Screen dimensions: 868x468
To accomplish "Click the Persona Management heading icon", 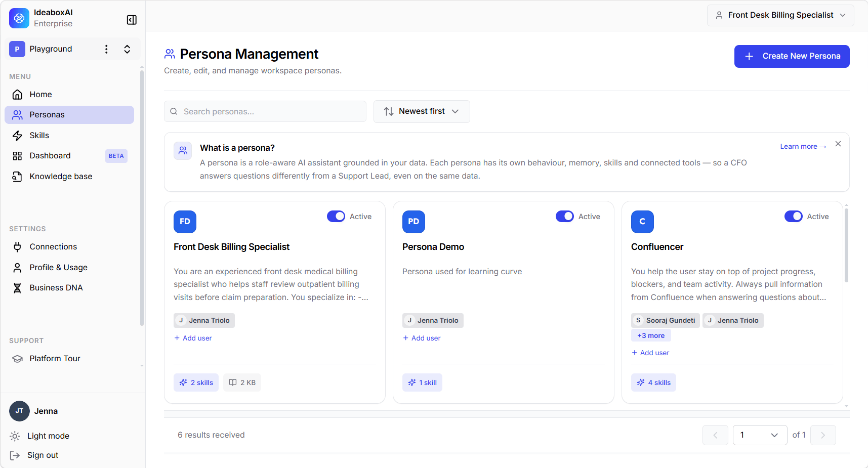I will pos(170,54).
